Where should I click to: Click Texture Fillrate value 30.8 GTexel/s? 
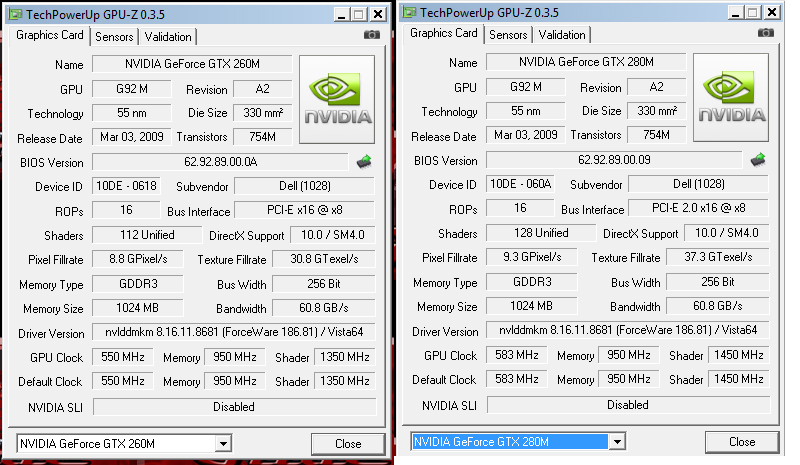click(324, 259)
